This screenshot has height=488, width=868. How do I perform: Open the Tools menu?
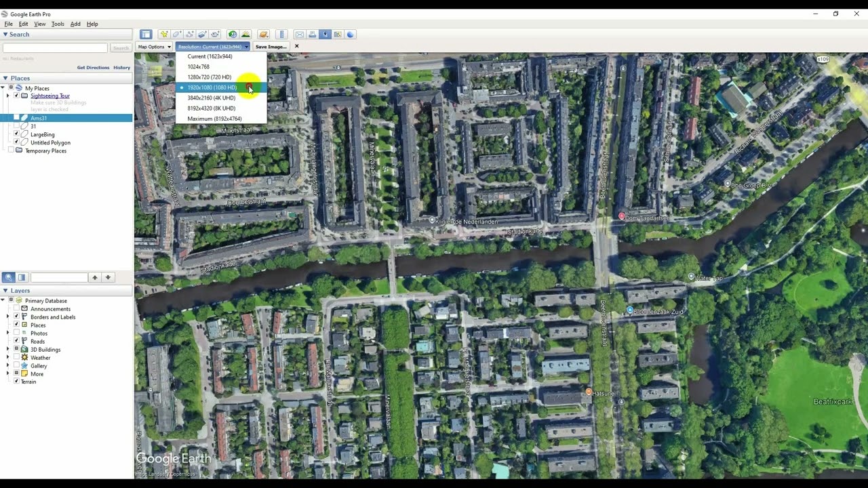[x=58, y=24]
